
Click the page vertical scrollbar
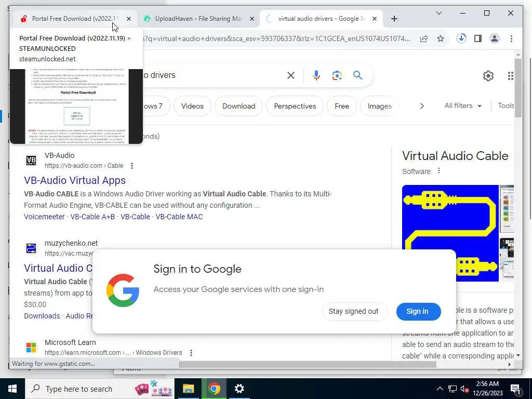518,88
